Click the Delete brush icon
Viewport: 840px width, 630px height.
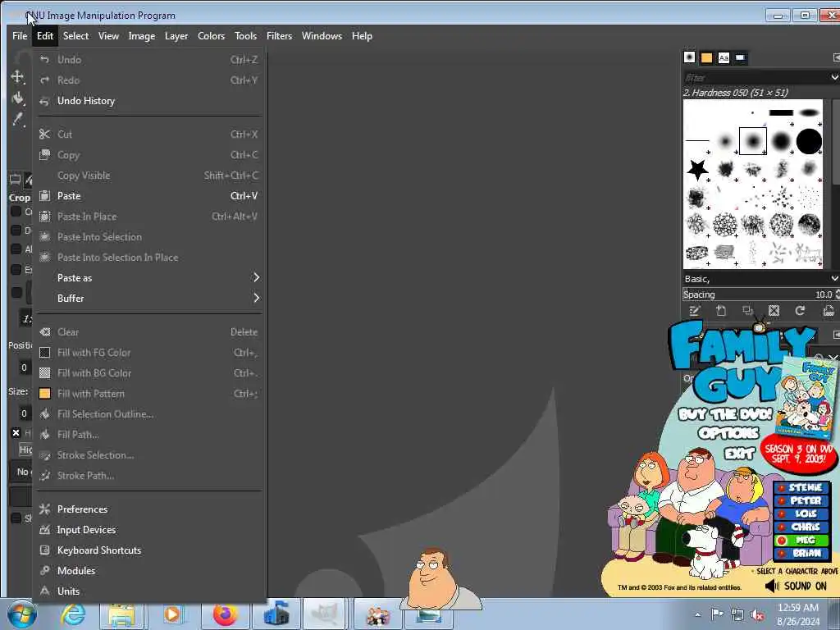(x=774, y=311)
